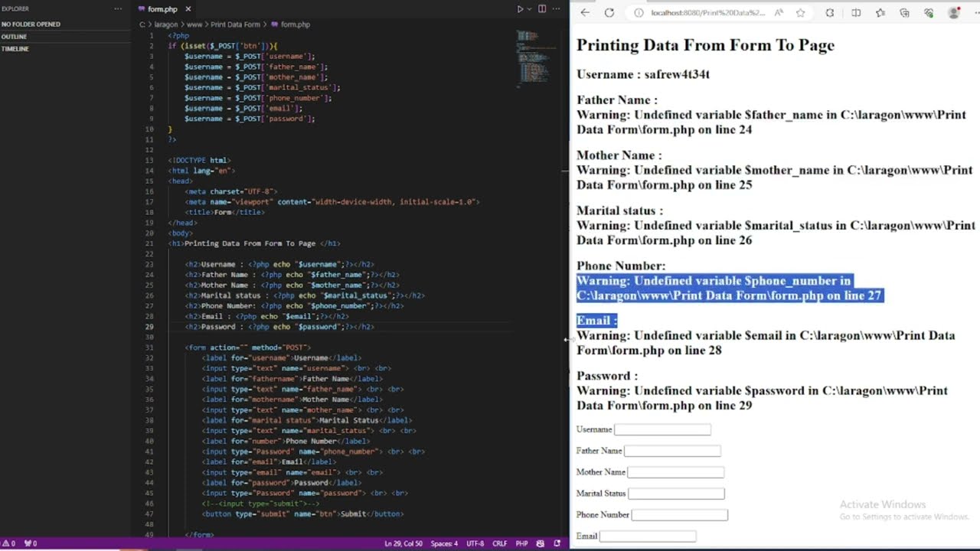980x551 pixels.
Task: Click the browser profile avatar
Action: tap(954, 12)
